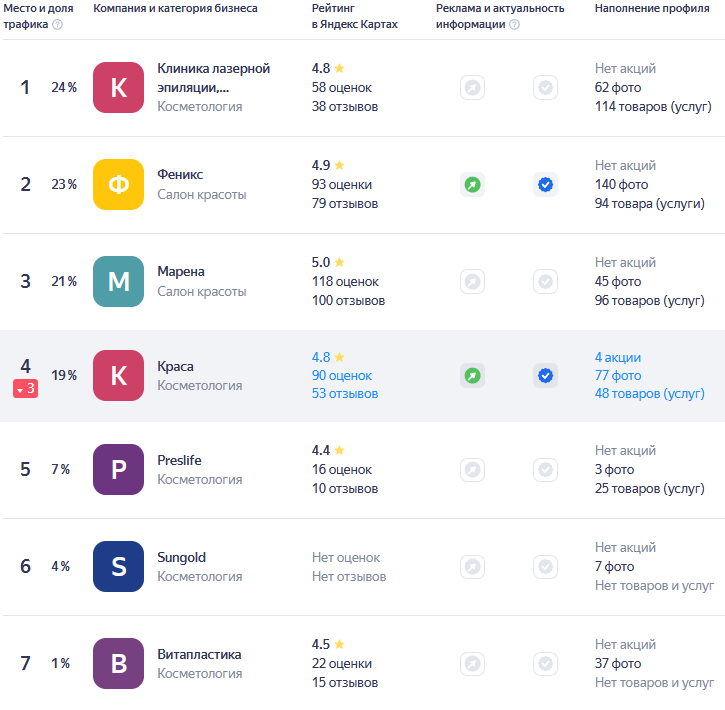Click the blue verified badge for Феникс
Image resolution: width=725 pixels, height=710 pixels.
pyautogui.click(x=545, y=184)
